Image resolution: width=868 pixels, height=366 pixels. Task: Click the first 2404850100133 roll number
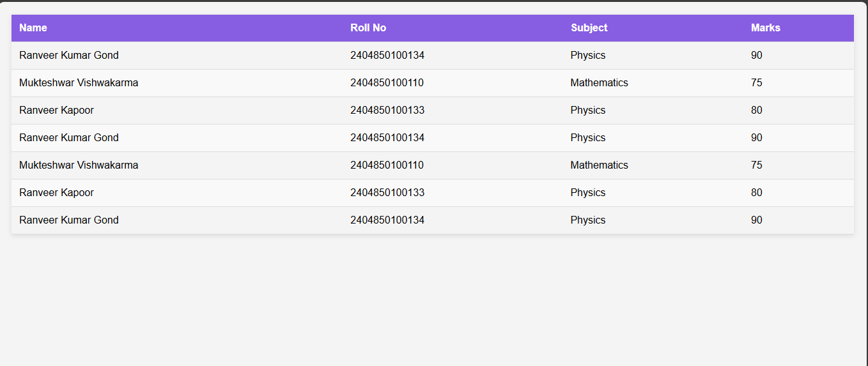(387, 111)
